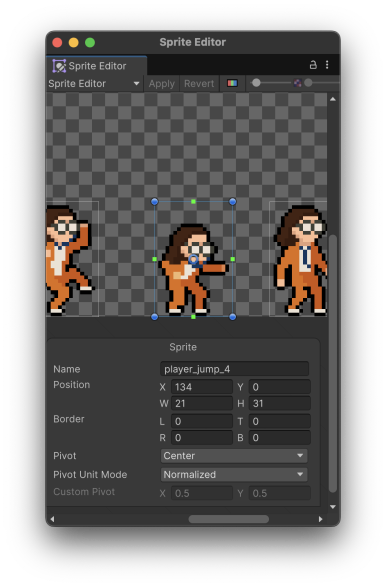Image resolution: width=386 pixels, height=587 pixels.
Task: Click the width W field 21
Action: (202, 404)
